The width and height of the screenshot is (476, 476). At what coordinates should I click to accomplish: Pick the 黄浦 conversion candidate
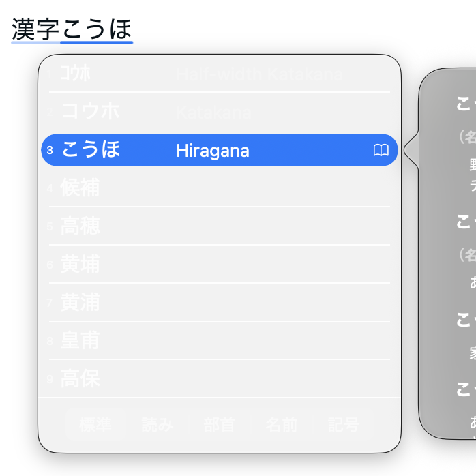[80, 302]
